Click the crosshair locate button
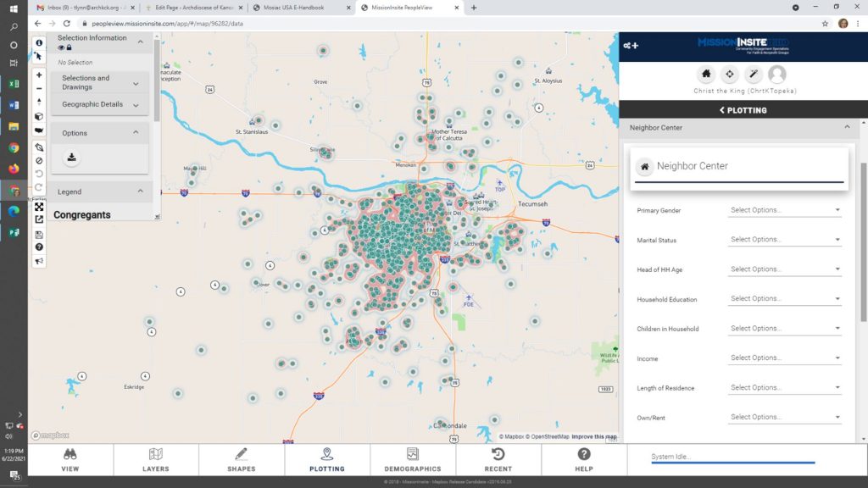 (730, 75)
